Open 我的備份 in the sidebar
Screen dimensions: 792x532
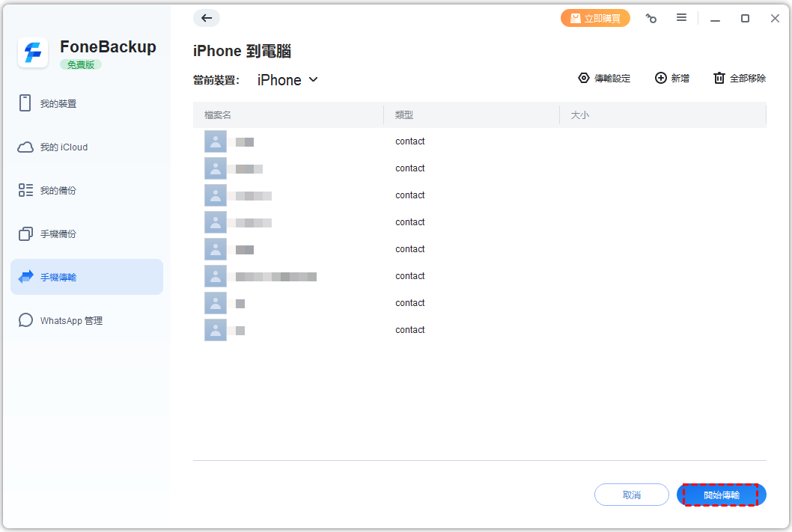click(87, 190)
